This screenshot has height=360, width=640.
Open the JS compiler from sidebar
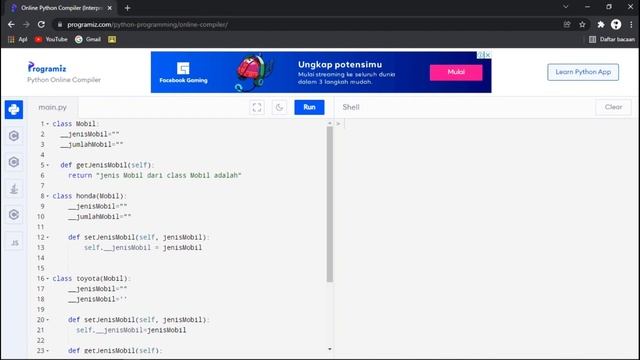pyautogui.click(x=14, y=243)
